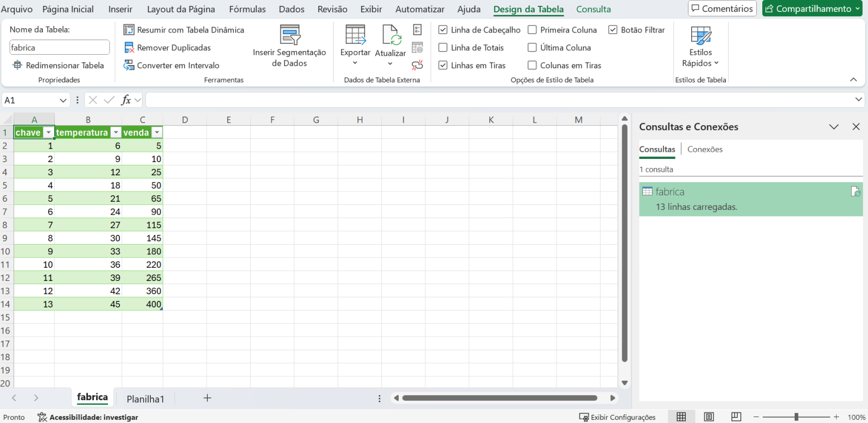Click the zoom slider handle
The image size is (868, 423).
click(x=796, y=416)
